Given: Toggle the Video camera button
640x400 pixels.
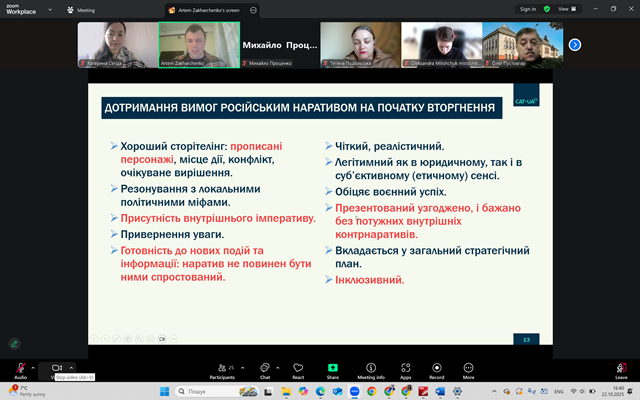Looking at the screenshot, I should pyautogui.click(x=57, y=368).
